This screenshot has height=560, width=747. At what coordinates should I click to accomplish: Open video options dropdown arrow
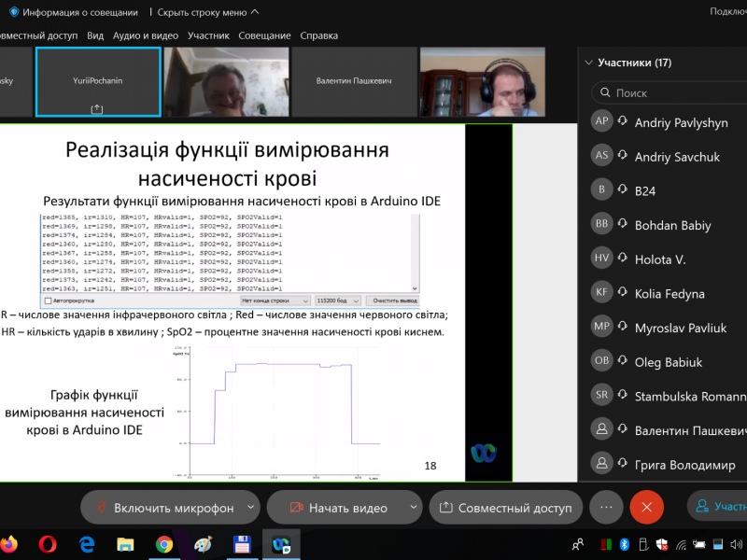[412, 507]
